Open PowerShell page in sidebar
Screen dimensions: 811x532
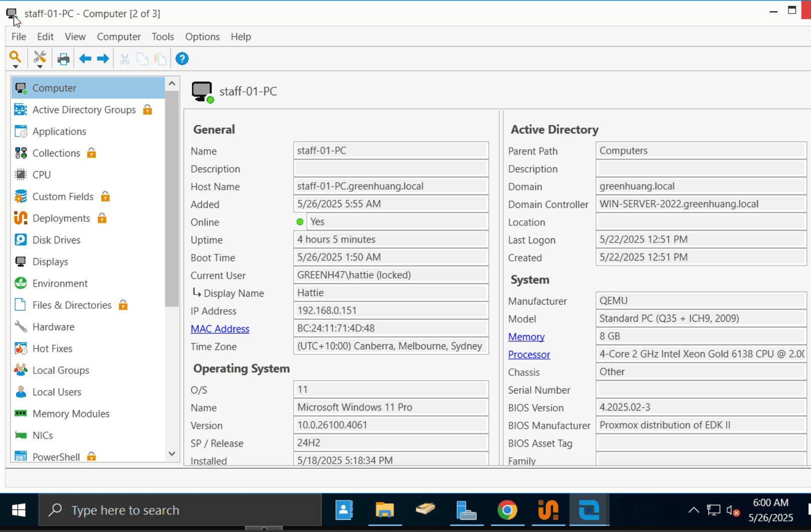click(x=56, y=457)
